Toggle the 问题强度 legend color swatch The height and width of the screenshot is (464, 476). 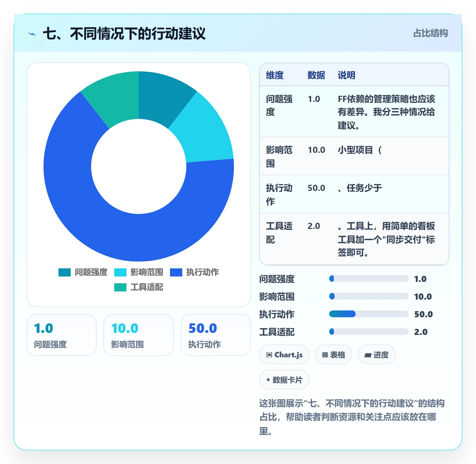65,272
